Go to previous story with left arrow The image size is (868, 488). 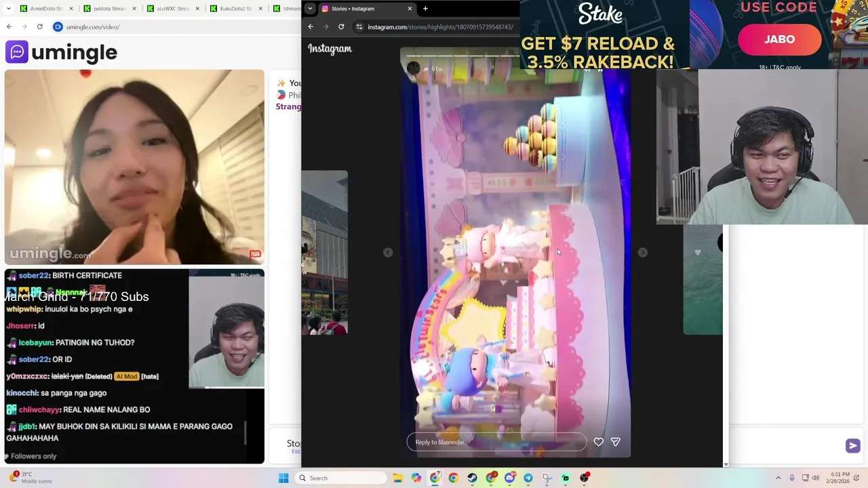[x=388, y=252]
